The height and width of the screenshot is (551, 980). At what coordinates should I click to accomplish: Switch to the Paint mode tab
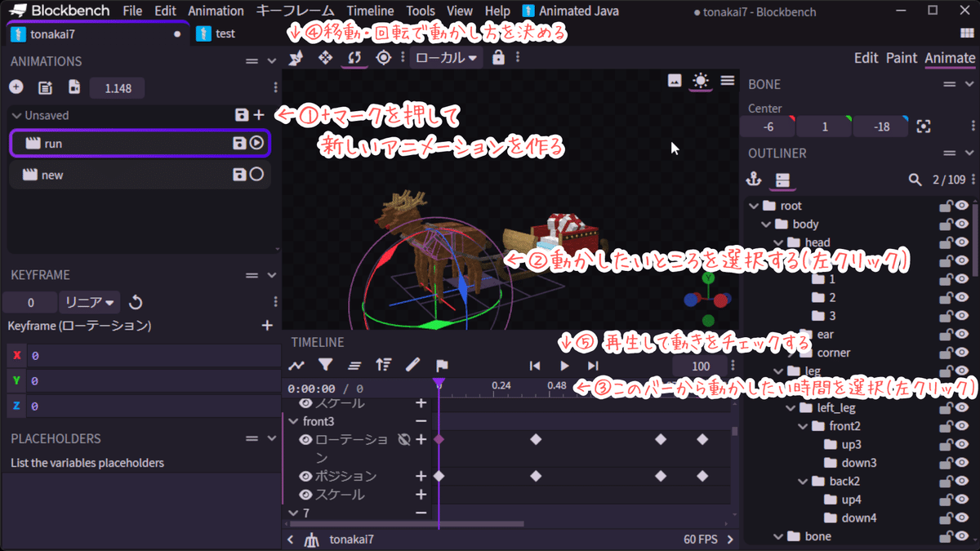(902, 58)
